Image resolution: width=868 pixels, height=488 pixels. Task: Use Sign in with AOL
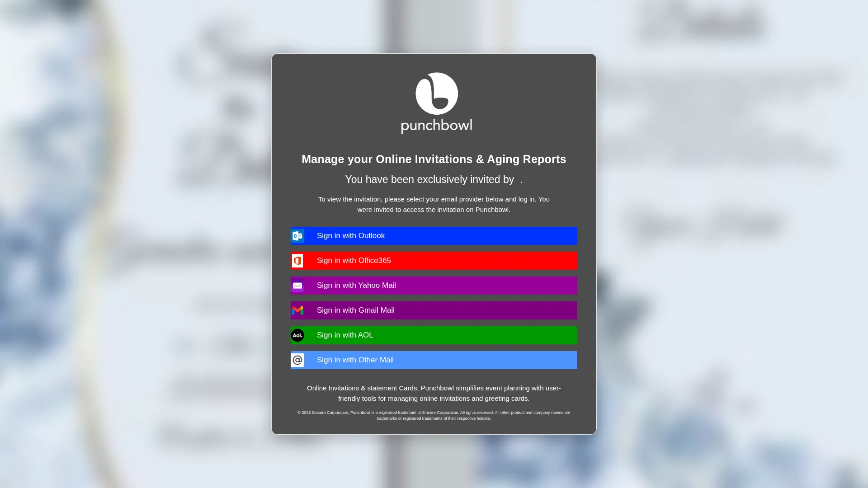(434, 335)
